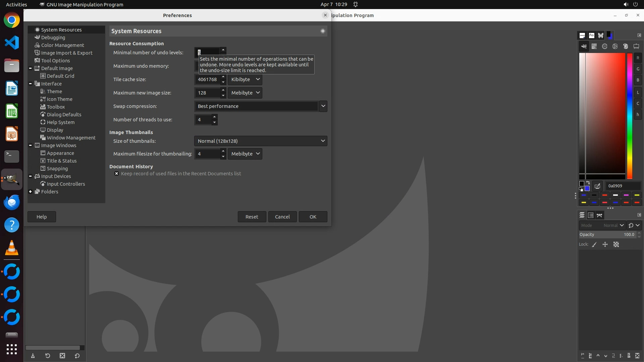Open the Fonts dockable tab
644x362 pixels.
point(592,36)
